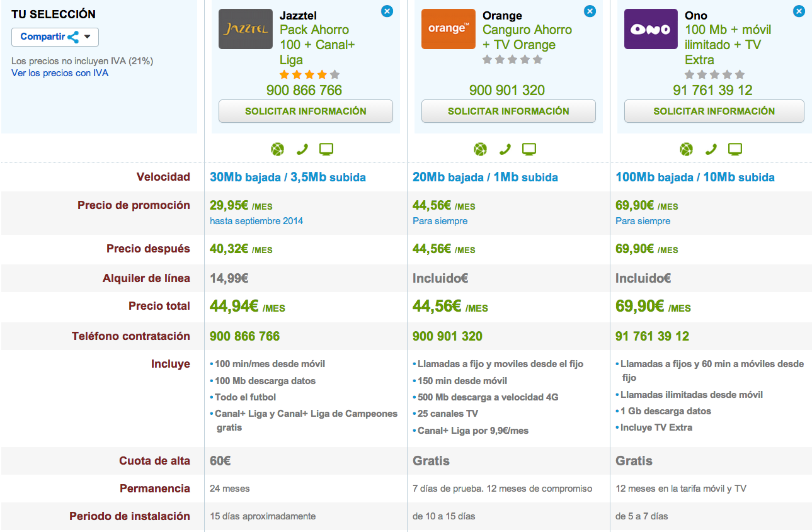Image resolution: width=812 pixels, height=532 pixels.
Task: Click Orange phone in Teléfono contratación row
Action: pos(447,336)
